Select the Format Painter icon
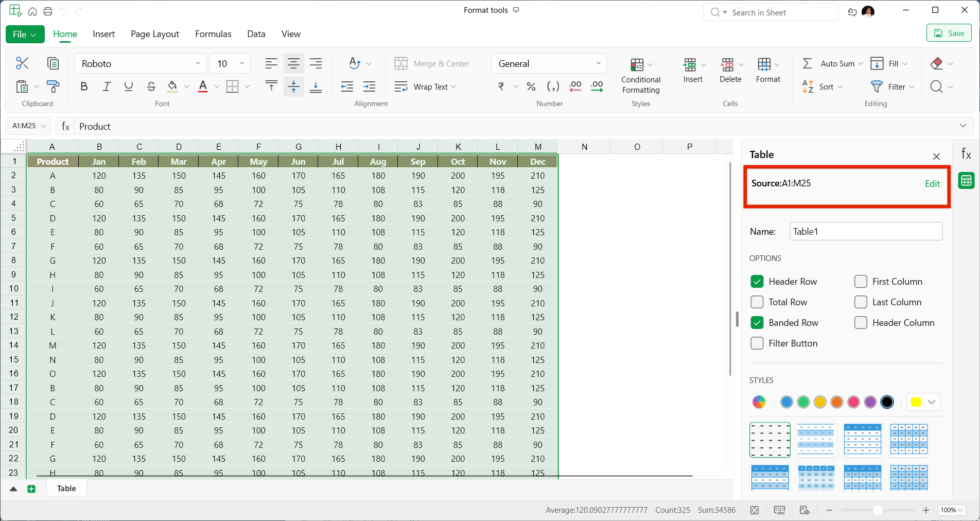Viewport: 980px width, 521px height. (52, 86)
